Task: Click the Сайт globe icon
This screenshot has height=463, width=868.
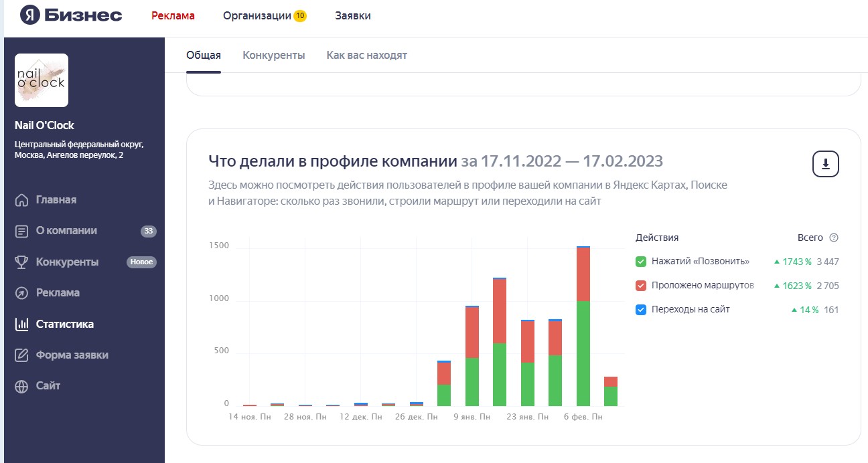Action: click(x=22, y=386)
